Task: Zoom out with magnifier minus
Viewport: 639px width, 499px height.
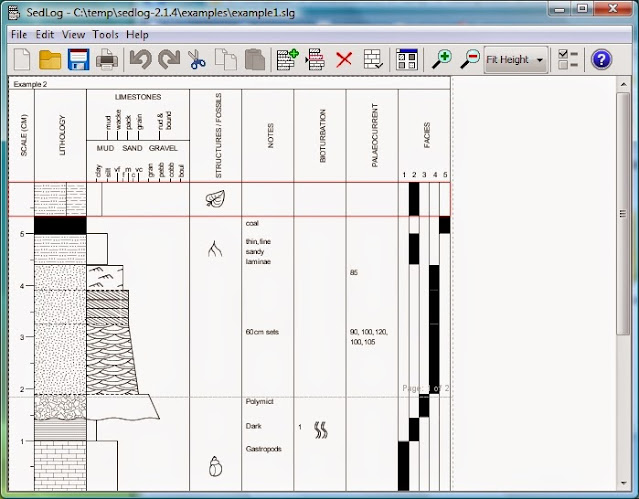Action: (x=470, y=60)
